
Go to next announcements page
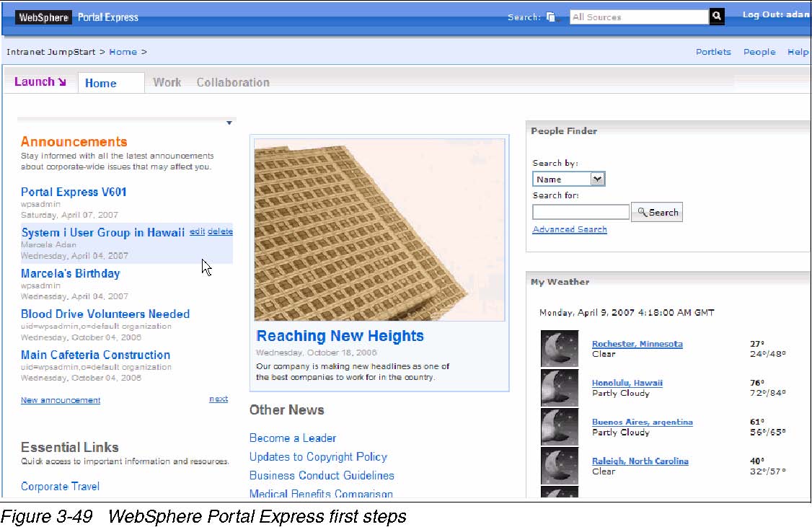click(x=219, y=399)
